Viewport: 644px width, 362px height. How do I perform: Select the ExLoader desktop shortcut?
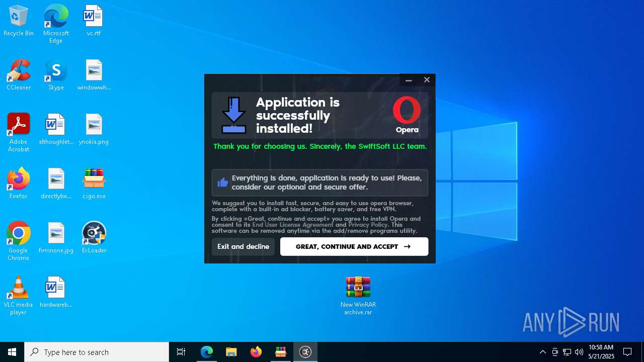coord(94,238)
